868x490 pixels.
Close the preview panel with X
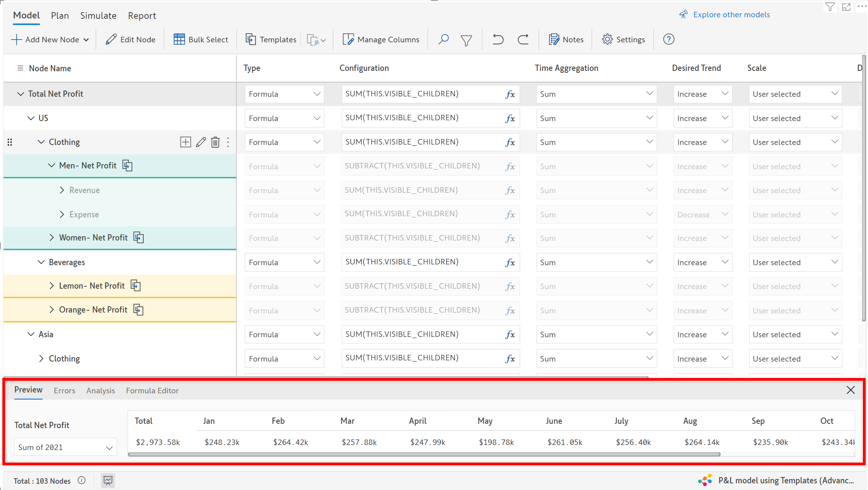[x=850, y=390]
